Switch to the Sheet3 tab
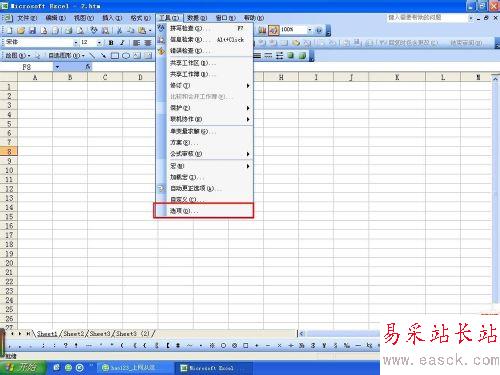This screenshot has height=375, width=500. click(100, 333)
